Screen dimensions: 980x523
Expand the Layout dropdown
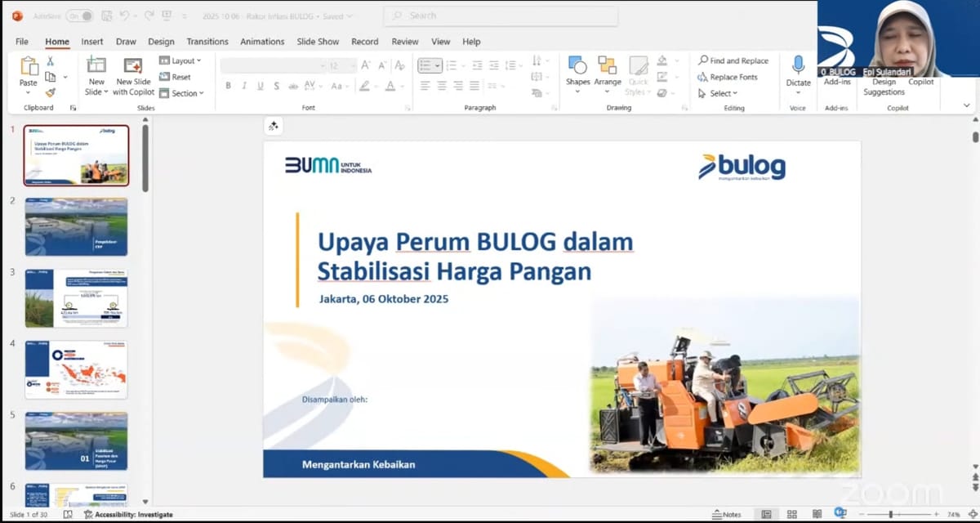pos(180,60)
